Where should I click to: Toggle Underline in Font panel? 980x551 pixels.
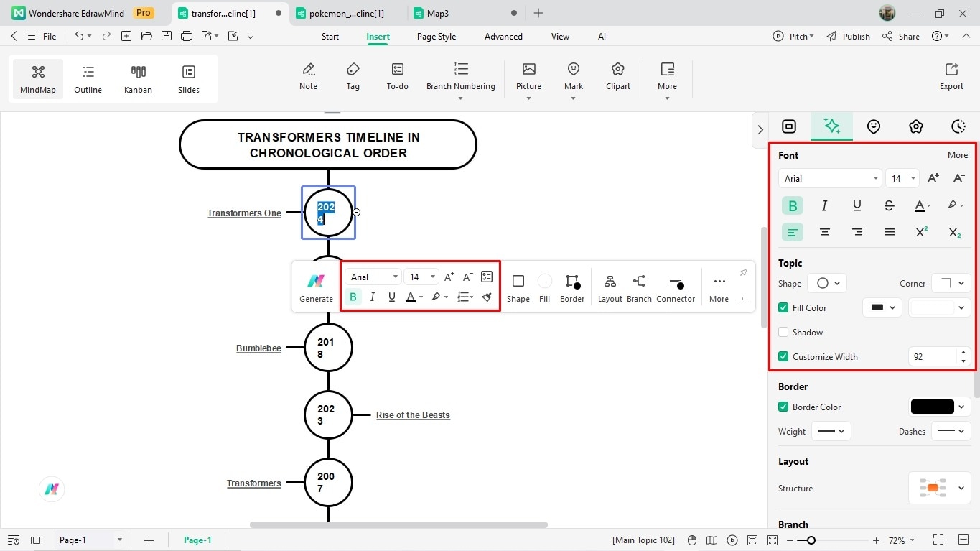[857, 205]
